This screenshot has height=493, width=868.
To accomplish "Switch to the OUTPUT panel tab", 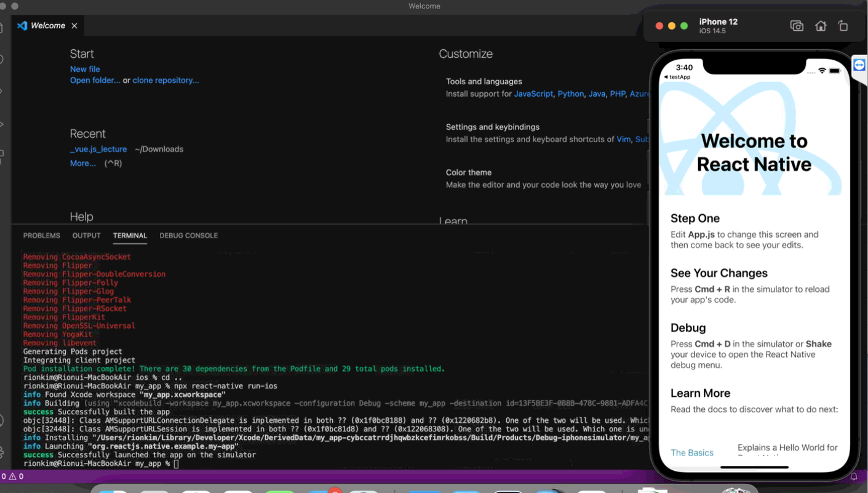I will point(86,236).
